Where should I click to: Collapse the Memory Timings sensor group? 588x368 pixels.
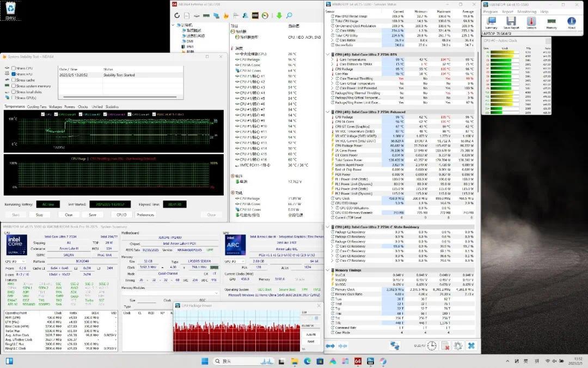coord(328,270)
